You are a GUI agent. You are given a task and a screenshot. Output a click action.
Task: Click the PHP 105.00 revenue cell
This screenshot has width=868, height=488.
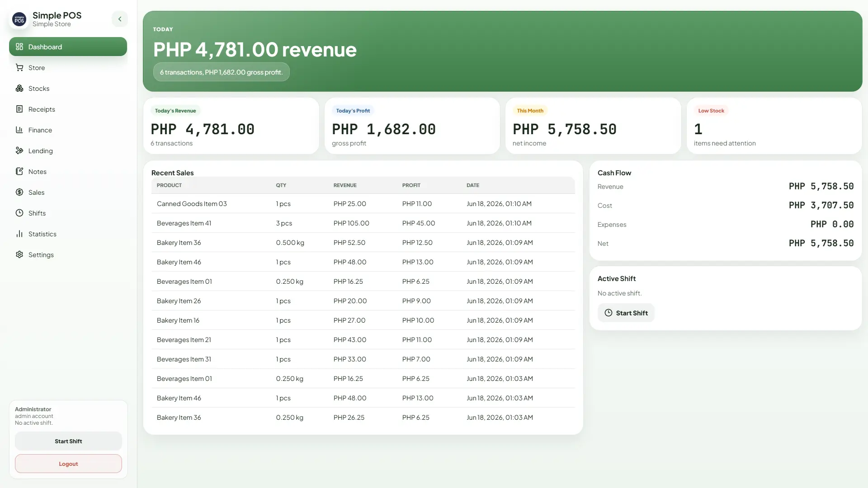pyautogui.click(x=351, y=223)
